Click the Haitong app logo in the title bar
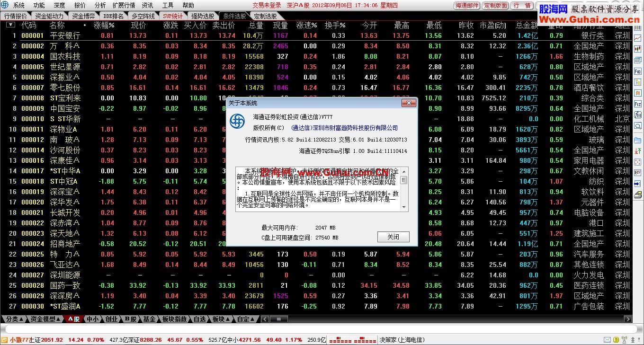This screenshot has height=345, width=644. point(6,5)
